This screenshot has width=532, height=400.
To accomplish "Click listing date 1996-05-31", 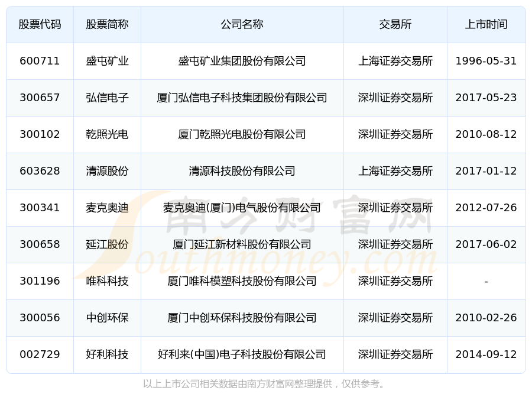I will (486, 61).
